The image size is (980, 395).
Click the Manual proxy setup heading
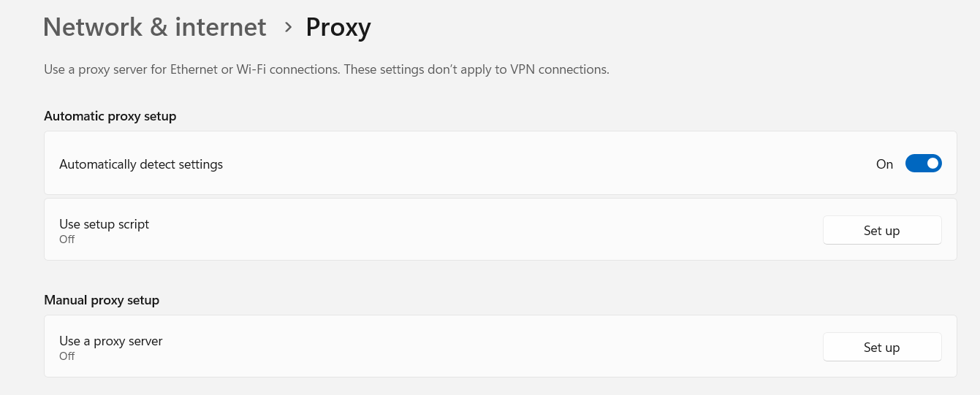[102, 300]
